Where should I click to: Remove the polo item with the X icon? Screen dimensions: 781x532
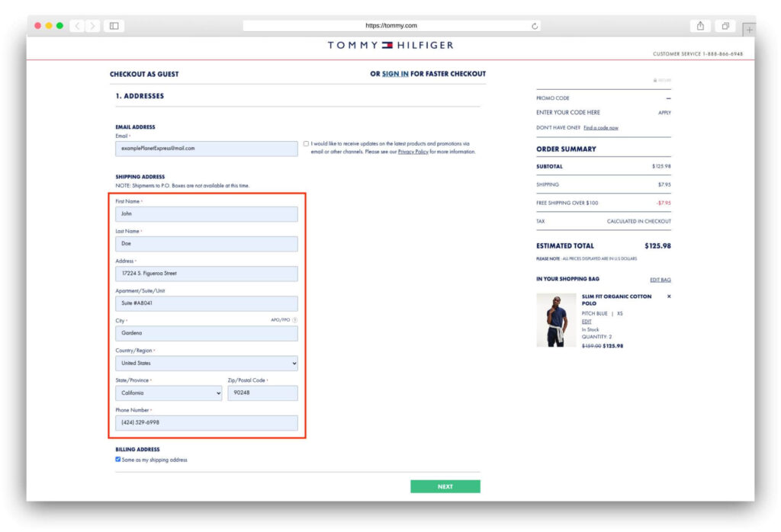point(669,296)
